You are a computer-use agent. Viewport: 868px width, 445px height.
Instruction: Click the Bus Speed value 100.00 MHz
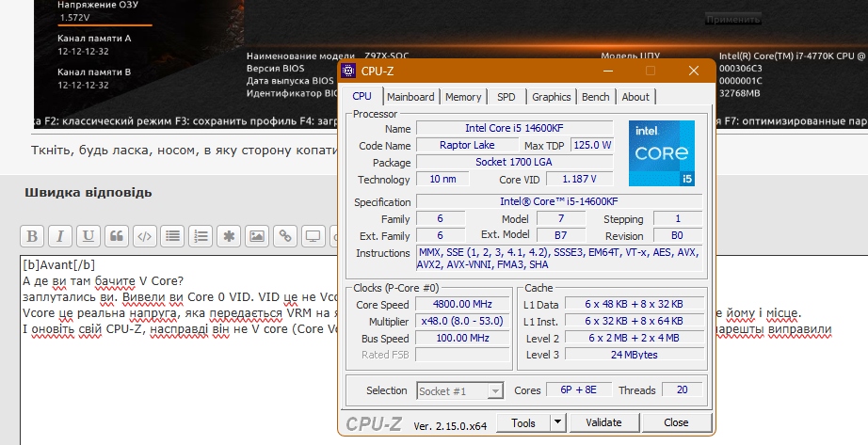463,338
